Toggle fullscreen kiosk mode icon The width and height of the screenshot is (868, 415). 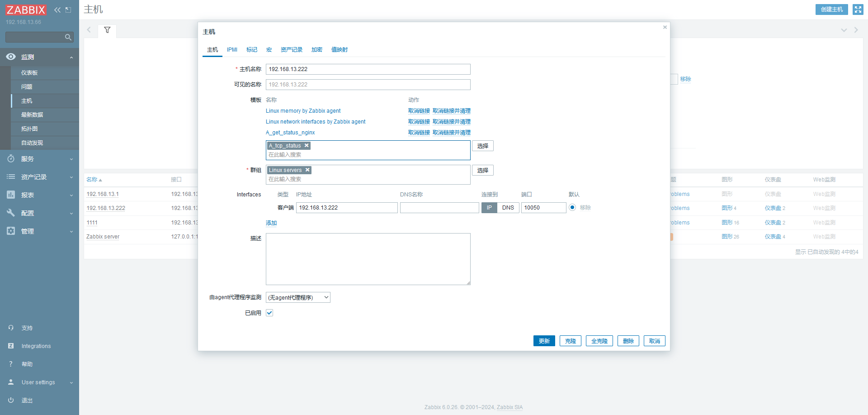point(858,10)
